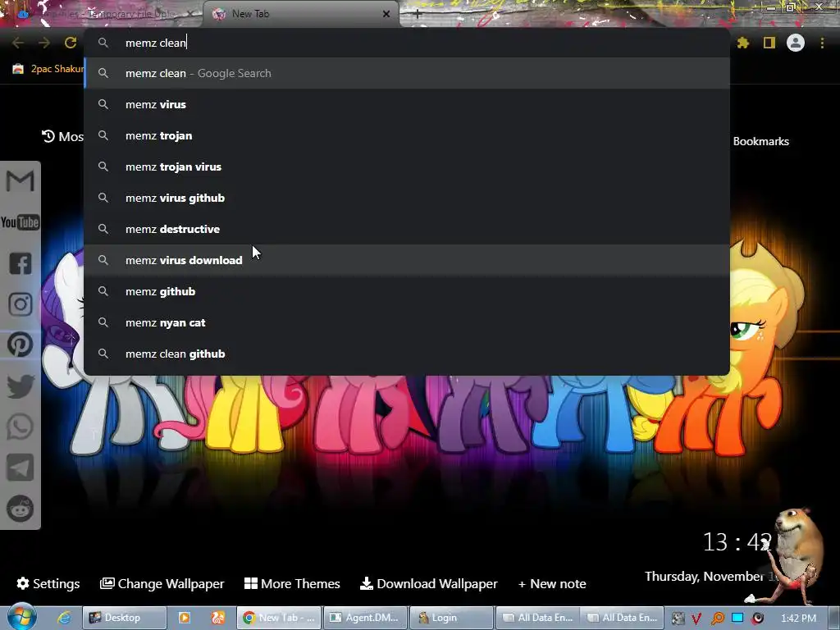This screenshot has width=840, height=630.
Task: Select the 'memz destructive' suggestion
Action: [x=407, y=229]
